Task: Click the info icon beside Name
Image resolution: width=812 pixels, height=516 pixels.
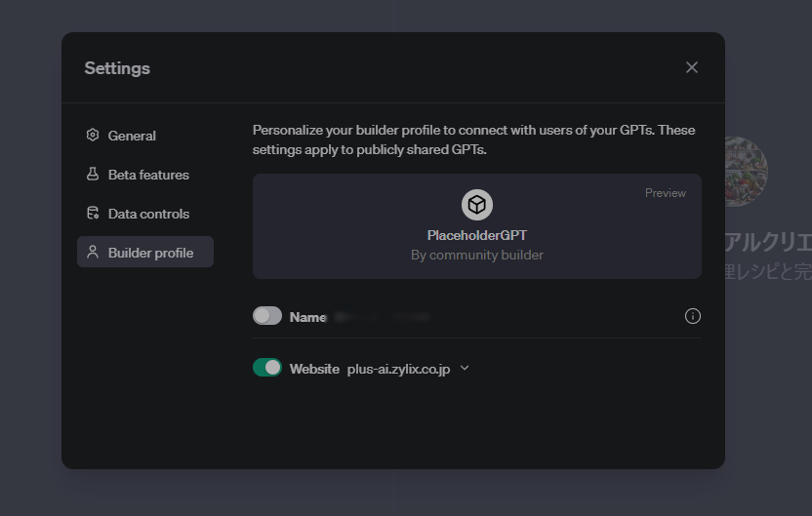Action: (693, 316)
